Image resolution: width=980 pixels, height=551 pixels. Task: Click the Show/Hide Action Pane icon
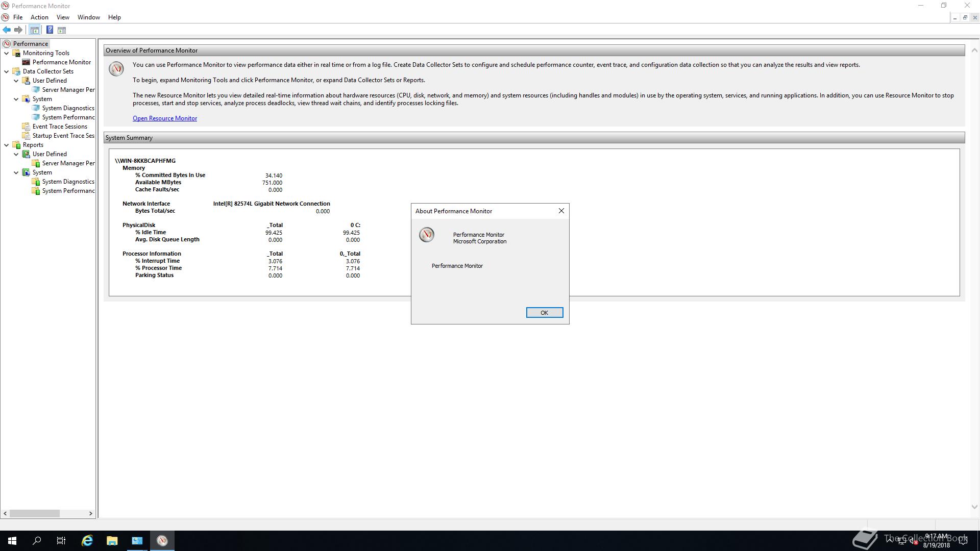pos(62,30)
